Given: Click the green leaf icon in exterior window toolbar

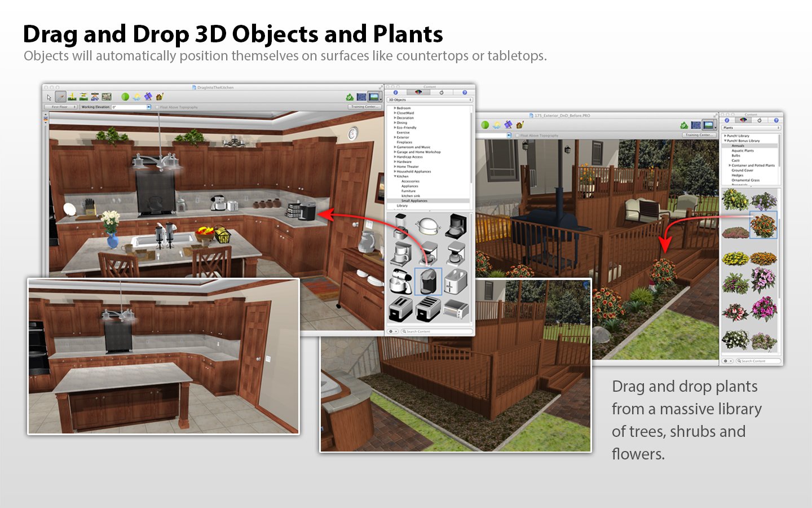Looking at the screenshot, I should [684, 125].
